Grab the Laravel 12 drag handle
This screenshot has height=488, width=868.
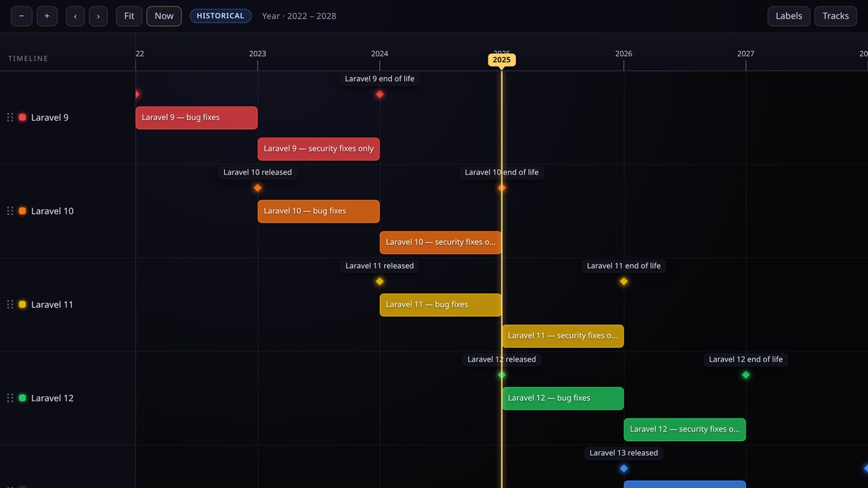(x=10, y=398)
